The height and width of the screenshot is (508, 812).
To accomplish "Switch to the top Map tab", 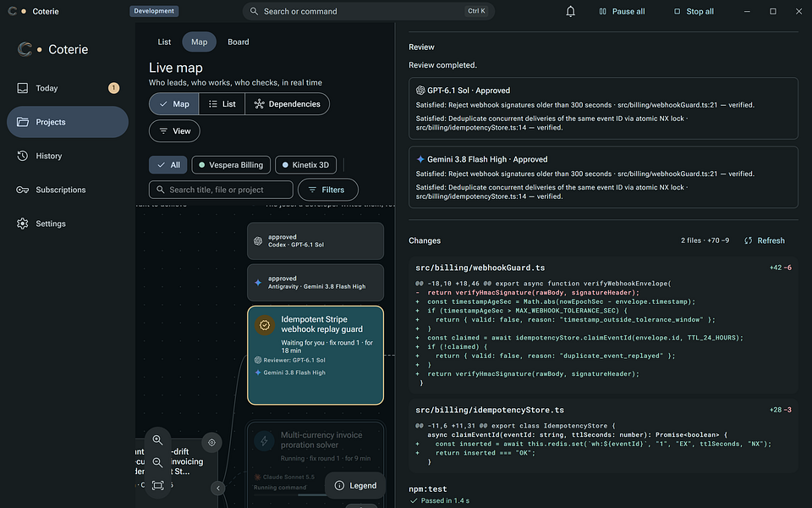I will [200, 42].
